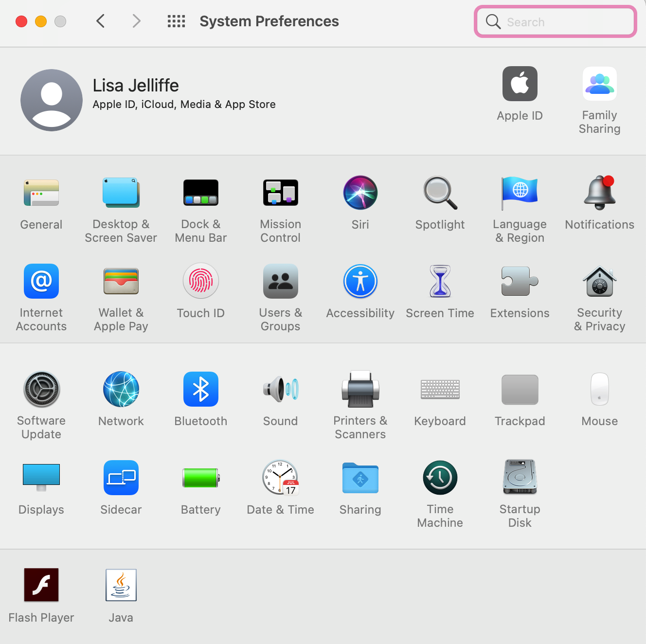Go back with the left chevron
646x644 pixels.
101,21
